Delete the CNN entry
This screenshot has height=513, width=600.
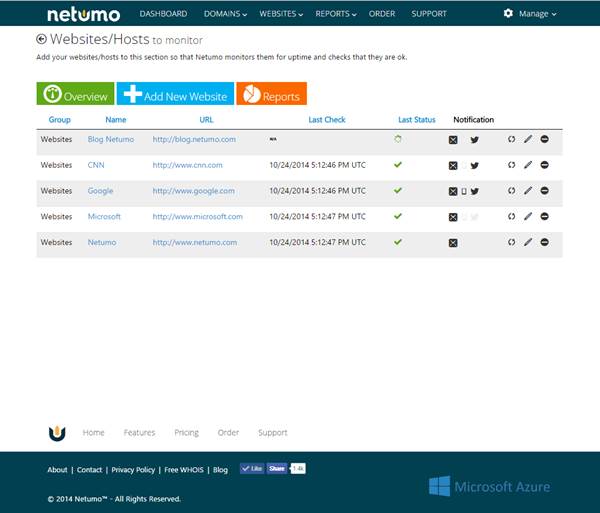[545, 165]
